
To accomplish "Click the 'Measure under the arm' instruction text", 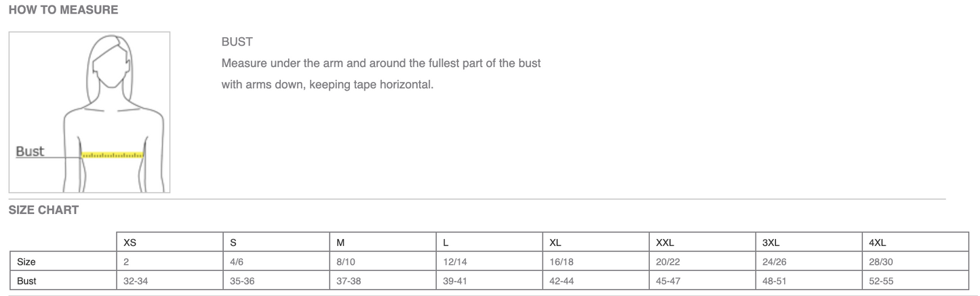I will pos(380,64).
